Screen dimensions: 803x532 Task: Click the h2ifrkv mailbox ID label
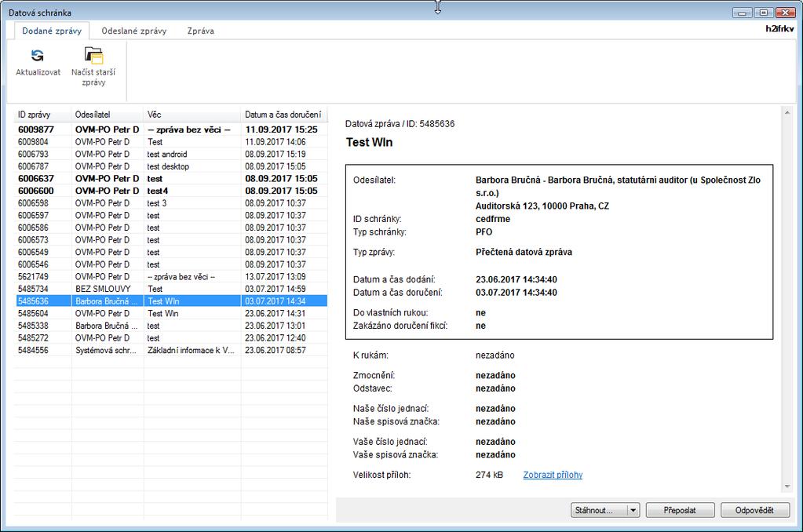[x=779, y=29]
